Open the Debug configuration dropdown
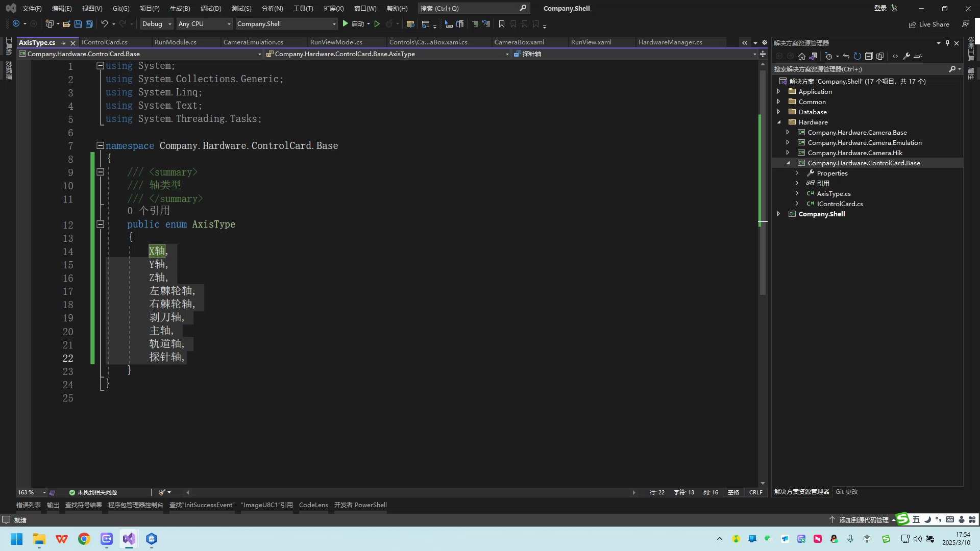The width and height of the screenshot is (980, 551). pos(169,23)
